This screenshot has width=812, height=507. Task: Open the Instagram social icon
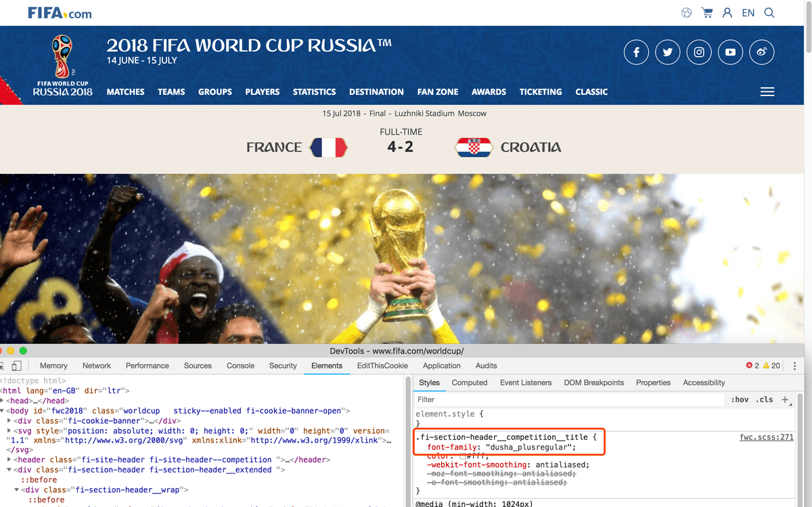[x=699, y=52]
